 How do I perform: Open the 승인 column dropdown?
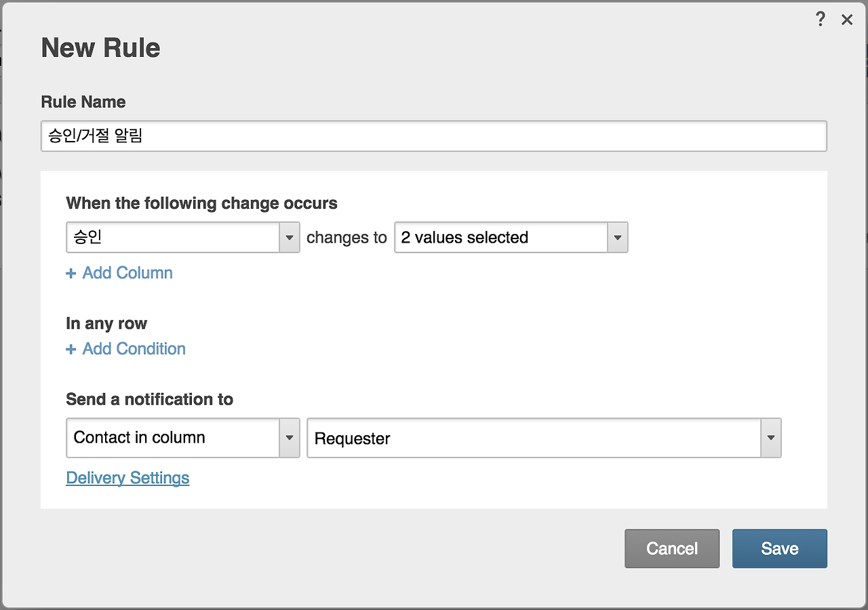(x=173, y=238)
